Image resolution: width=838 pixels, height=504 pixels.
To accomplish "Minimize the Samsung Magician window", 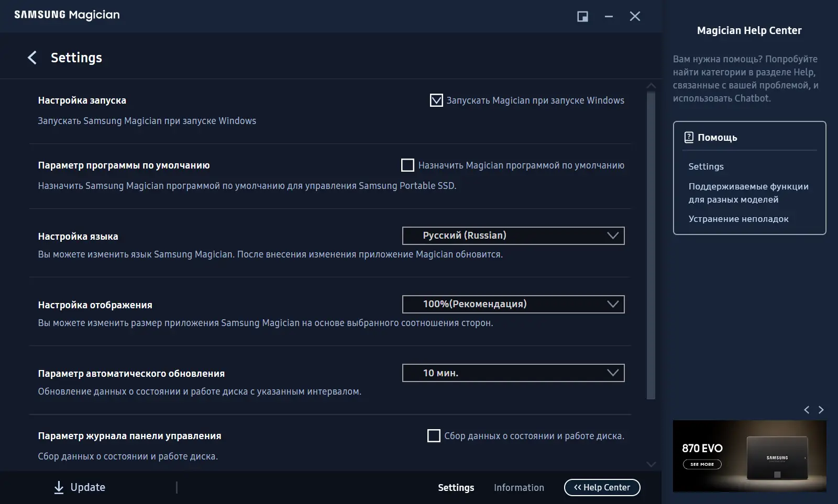I will point(609,17).
